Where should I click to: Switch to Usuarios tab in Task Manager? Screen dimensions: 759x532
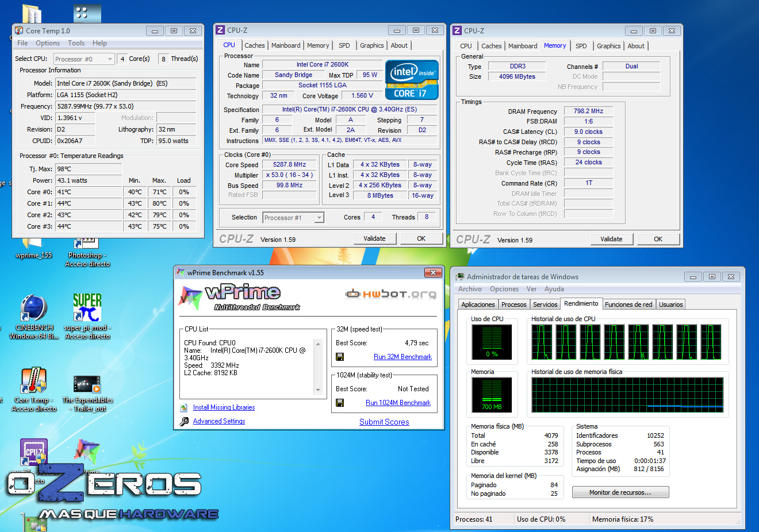[670, 304]
